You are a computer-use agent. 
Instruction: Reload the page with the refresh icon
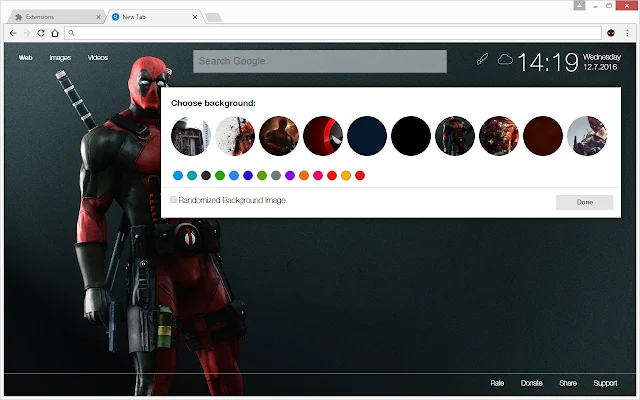pyautogui.click(x=41, y=33)
